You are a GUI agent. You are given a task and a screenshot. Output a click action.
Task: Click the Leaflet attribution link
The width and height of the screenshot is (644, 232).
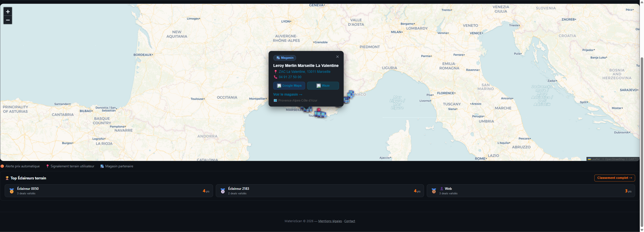click(x=595, y=159)
